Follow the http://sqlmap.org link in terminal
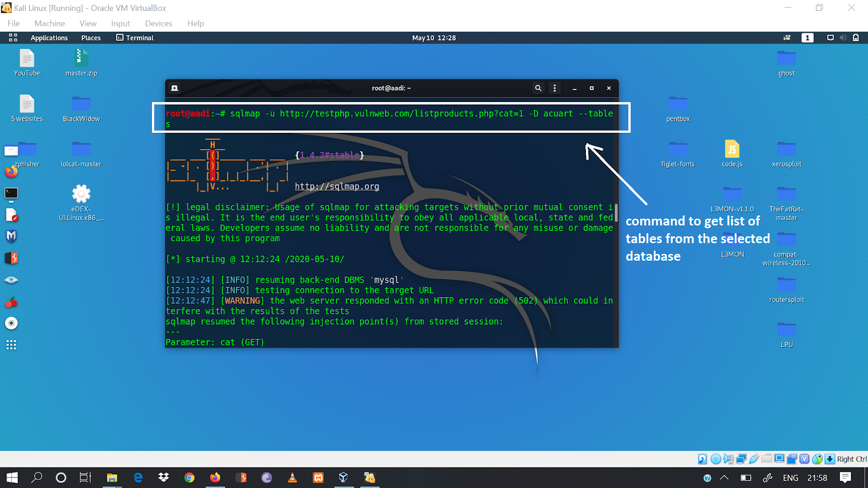 (x=337, y=186)
